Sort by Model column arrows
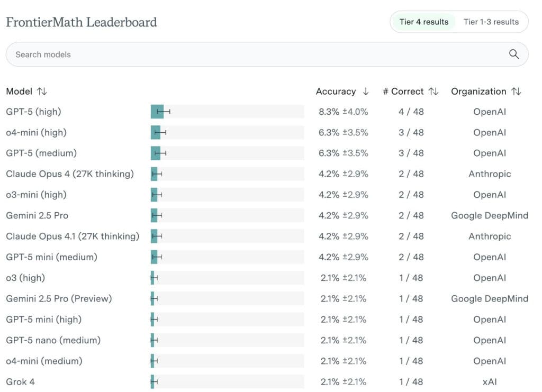Viewport: 542px width, 392px height. (x=42, y=91)
